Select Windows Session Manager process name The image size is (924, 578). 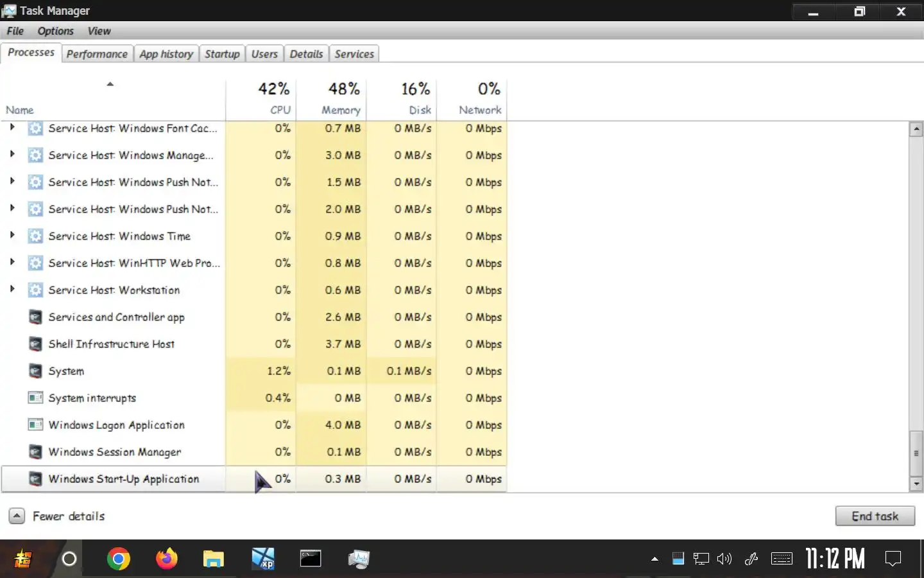tap(115, 452)
